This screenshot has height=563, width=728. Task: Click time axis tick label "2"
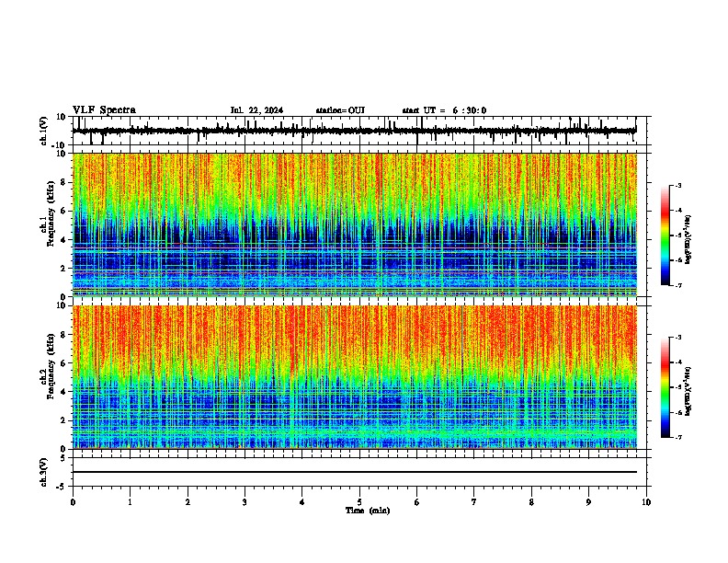[188, 502]
